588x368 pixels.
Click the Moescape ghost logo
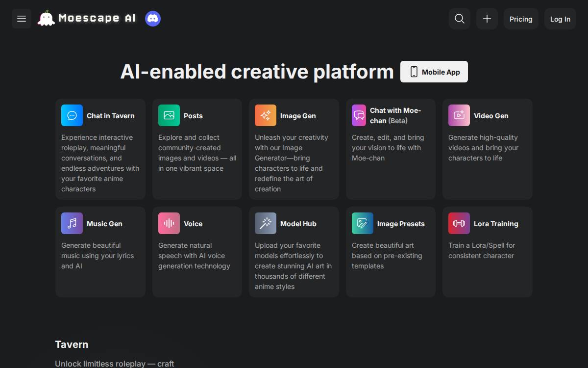click(46, 18)
